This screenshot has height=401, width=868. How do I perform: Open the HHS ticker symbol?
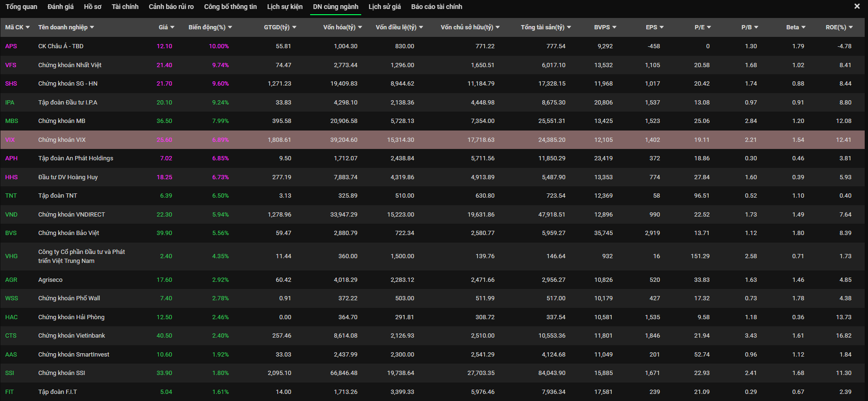pos(11,177)
